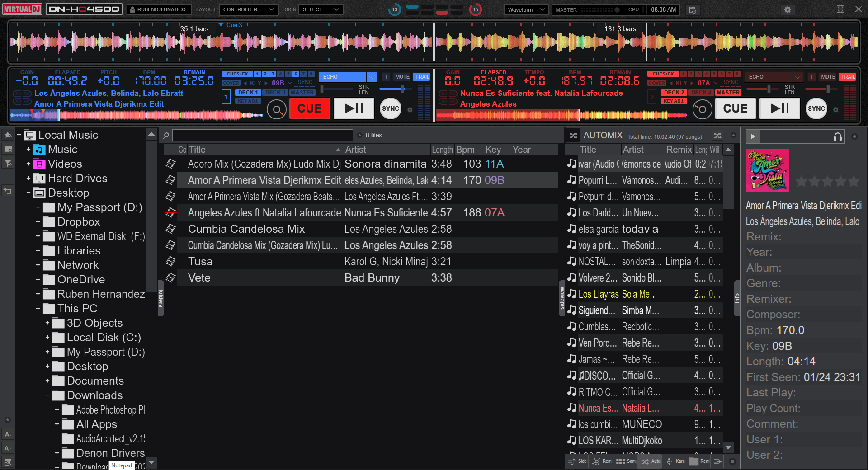868x470 pixels.
Task: Open the Sampler grid icon in the bottom bar
Action: [621, 461]
